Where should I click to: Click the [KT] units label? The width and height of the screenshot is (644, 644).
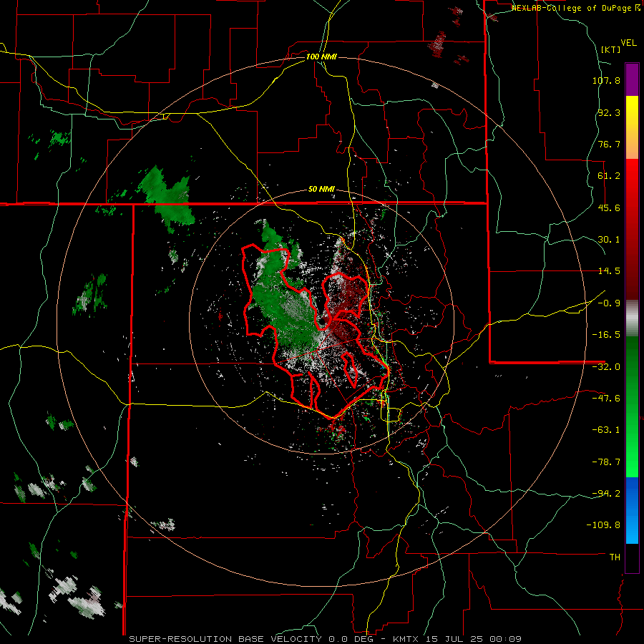[x=611, y=49]
